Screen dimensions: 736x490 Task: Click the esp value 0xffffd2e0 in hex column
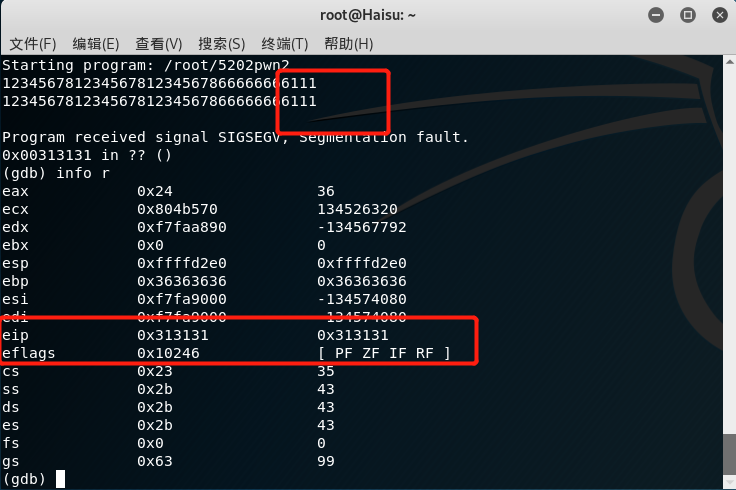click(x=182, y=263)
